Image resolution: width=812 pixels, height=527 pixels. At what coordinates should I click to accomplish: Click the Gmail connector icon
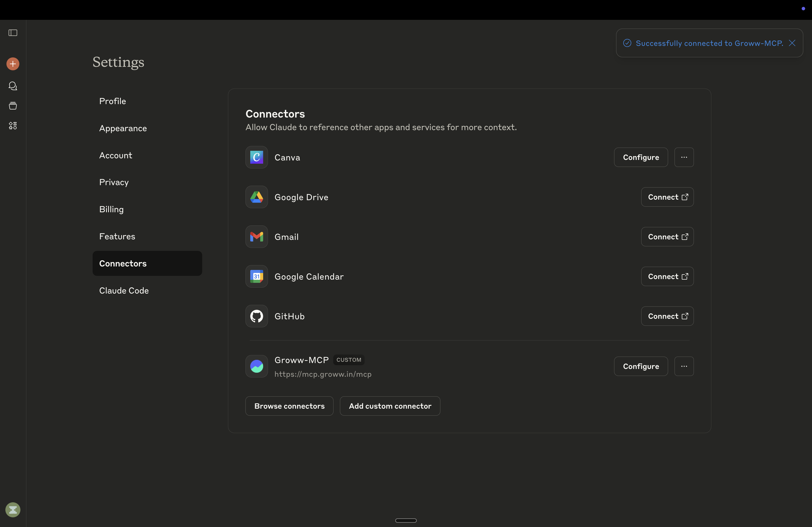pyautogui.click(x=256, y=237)
